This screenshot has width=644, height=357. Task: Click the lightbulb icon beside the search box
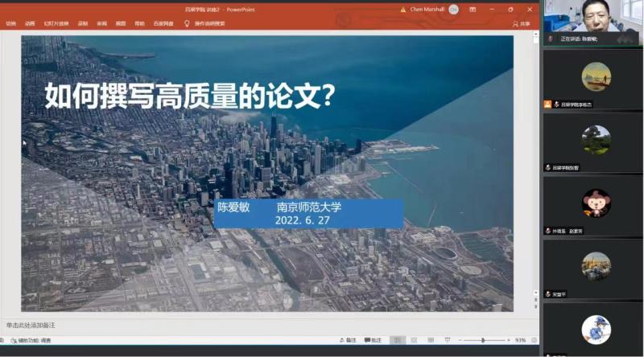tap(187, 24)
